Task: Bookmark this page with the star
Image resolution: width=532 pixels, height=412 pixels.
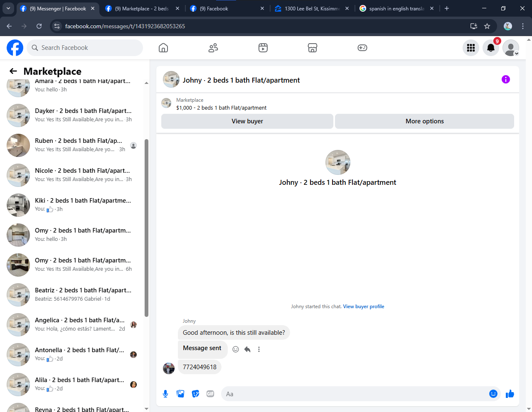Action: point(487,26)
